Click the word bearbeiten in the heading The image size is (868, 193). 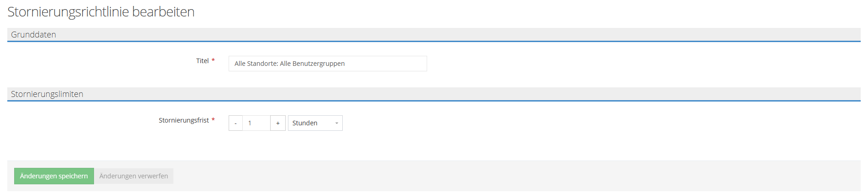163,12
